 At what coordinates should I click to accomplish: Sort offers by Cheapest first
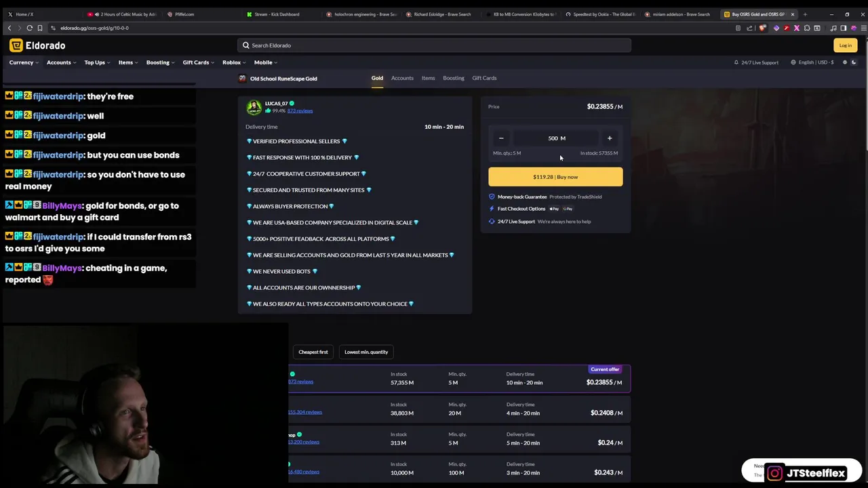[x=313, y=352]
